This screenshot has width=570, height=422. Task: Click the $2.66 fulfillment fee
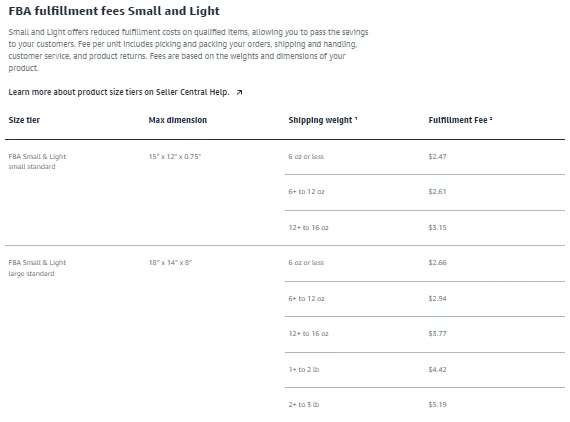coord(437,262)
